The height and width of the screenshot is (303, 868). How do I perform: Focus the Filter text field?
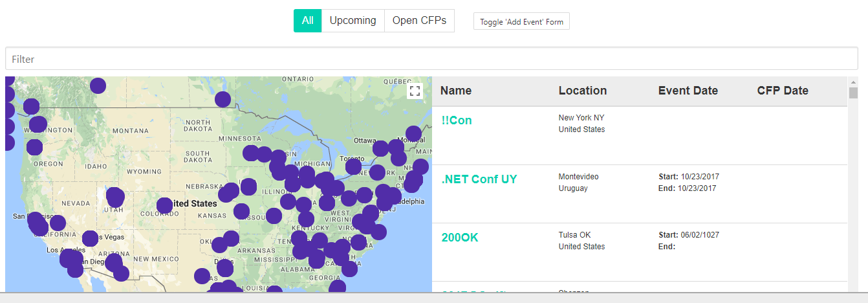click(x=431, y=58)
